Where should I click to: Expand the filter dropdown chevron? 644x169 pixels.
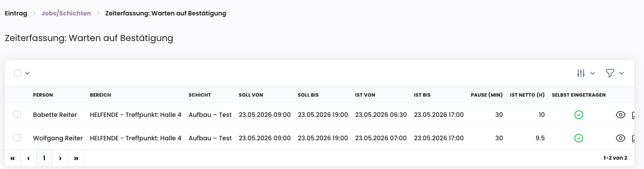pos(622,73)
